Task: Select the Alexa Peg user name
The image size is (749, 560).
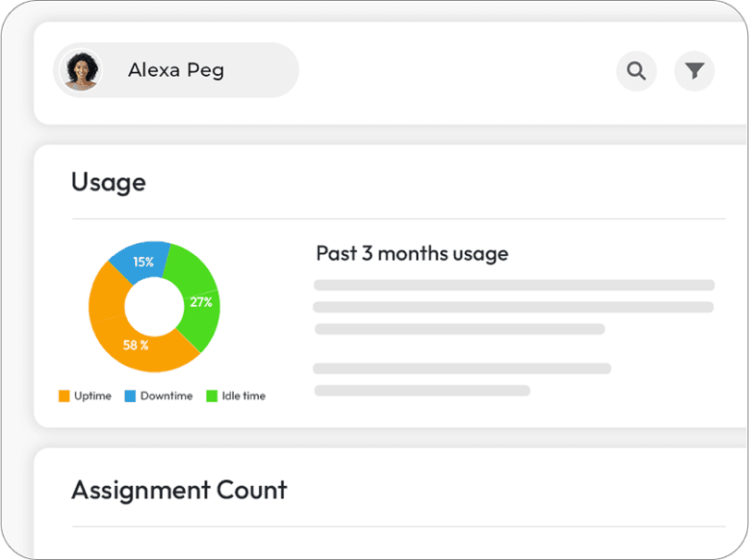Action: (176, 70)
